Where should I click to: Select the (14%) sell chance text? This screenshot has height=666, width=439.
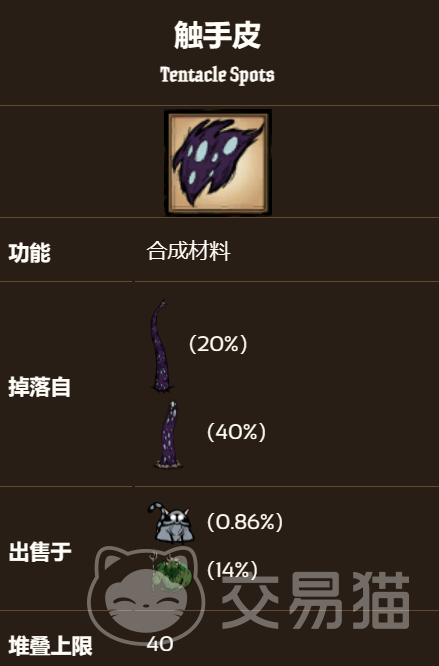pos(232,570)
